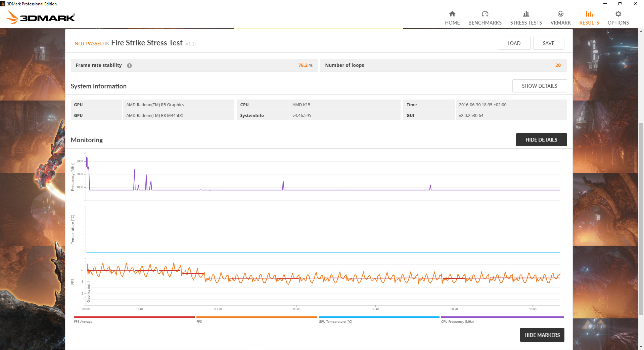Click the 3DMark logo
The height and width of the screenshot is (350, 644).
point(41,17)
